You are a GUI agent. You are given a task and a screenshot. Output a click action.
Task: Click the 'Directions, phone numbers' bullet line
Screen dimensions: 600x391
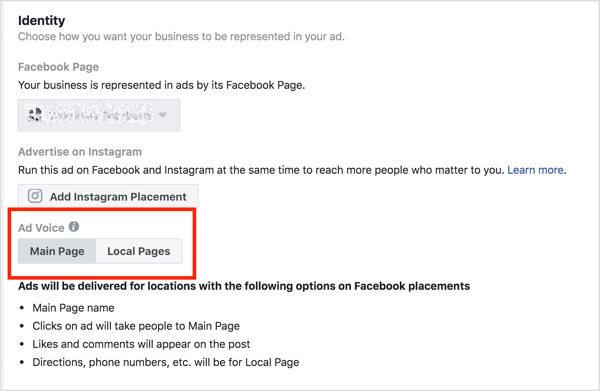click(166, 362)
